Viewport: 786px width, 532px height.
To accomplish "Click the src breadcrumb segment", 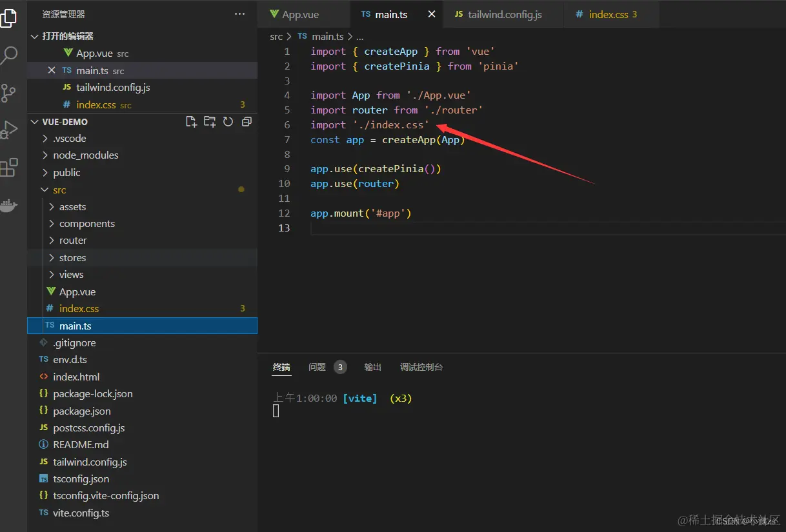I will click(x=276, y=37).
